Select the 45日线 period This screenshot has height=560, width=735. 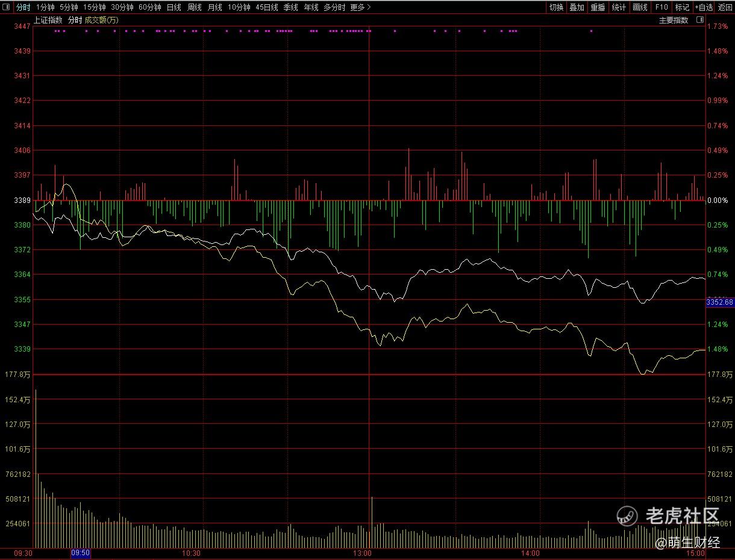pos(267,8)
